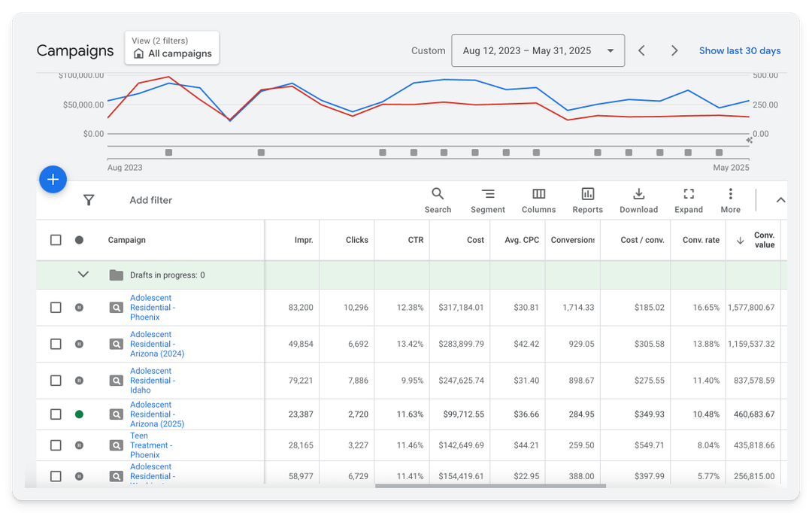Open the date range dropdown
812x513 pixels.
click(x=538, y=51)
